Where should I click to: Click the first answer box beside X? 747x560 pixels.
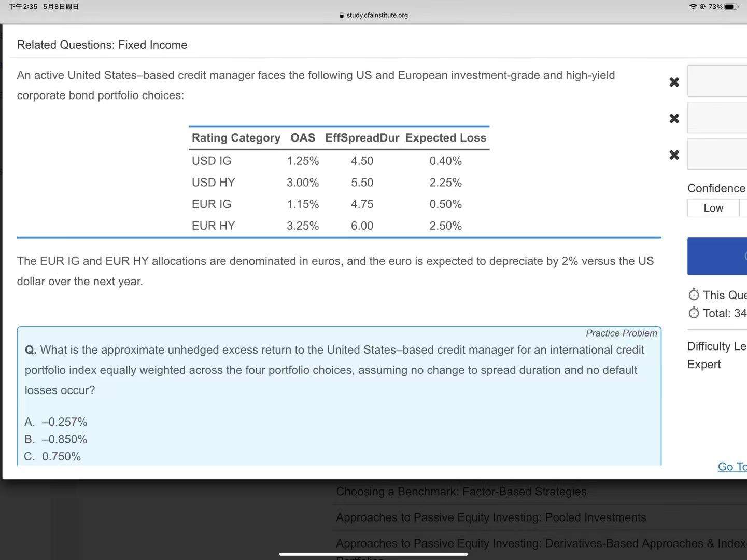[x=717, y=81]
